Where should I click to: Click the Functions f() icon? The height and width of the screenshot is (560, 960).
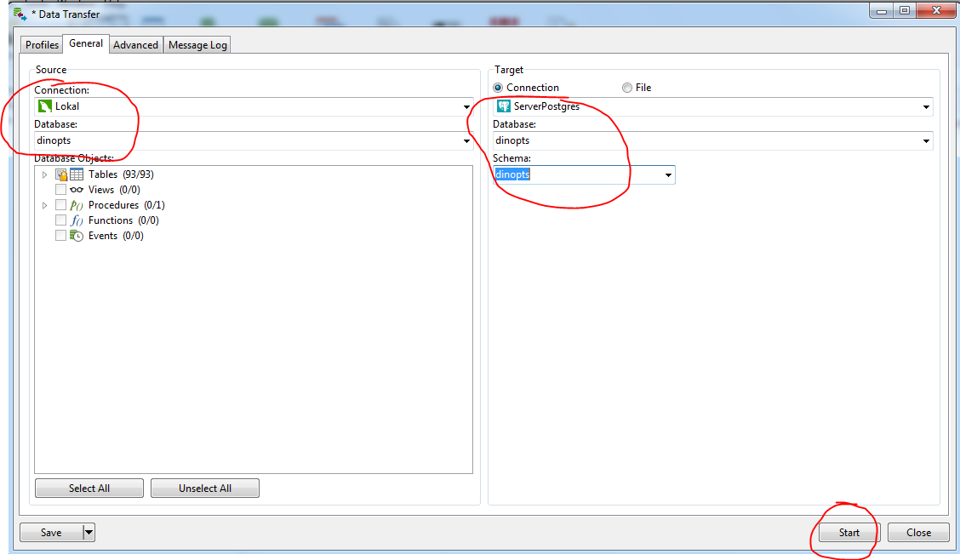tap(75, 220)
